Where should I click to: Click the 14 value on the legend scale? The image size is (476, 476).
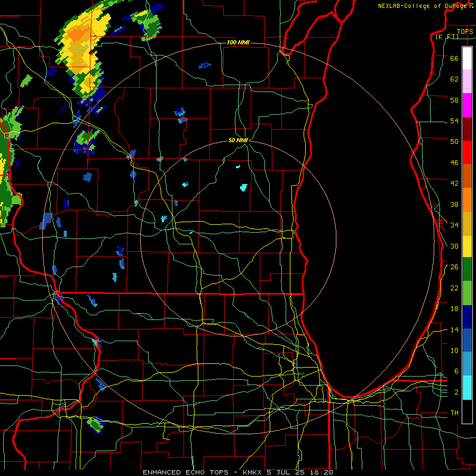454,329
